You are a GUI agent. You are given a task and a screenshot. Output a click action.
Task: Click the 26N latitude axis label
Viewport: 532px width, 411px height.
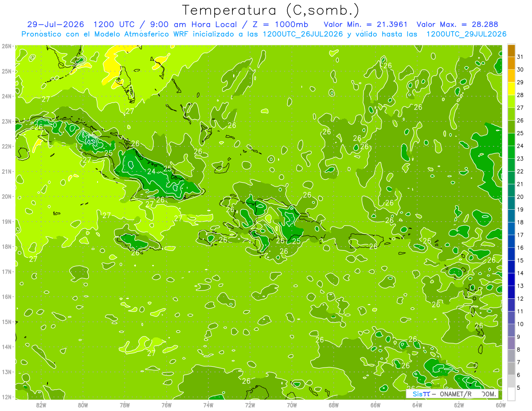point(7,46)
